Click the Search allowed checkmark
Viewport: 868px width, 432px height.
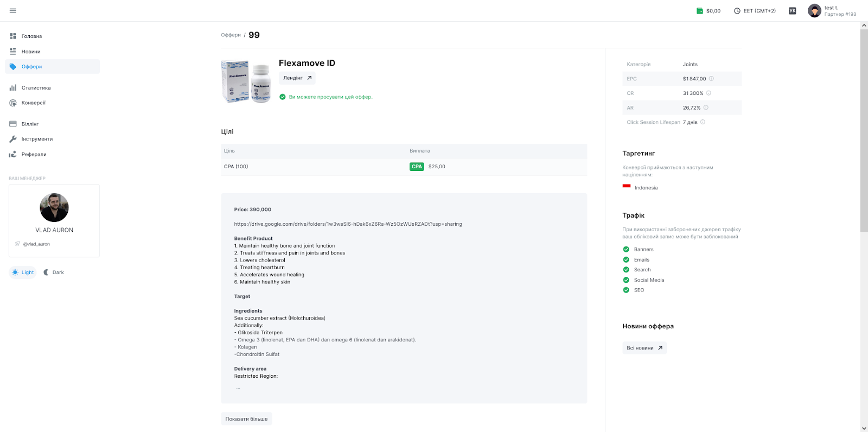tap(626, 270)
